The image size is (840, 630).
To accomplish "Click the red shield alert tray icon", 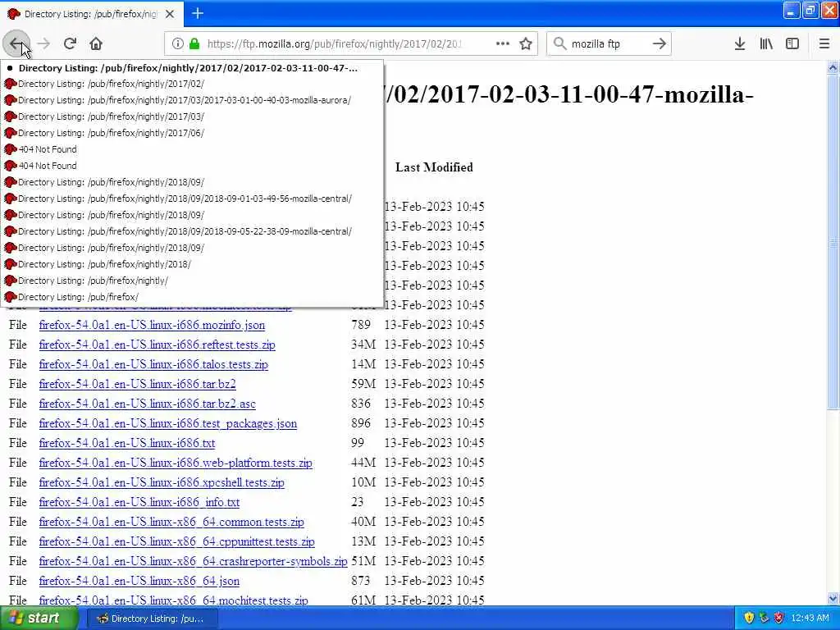I will click(x=779, y=619).
